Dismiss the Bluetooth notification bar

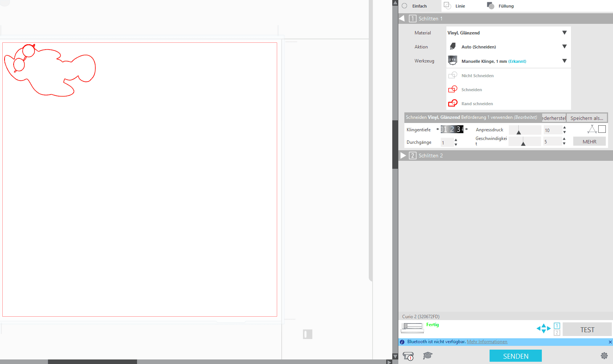[610, 342]
